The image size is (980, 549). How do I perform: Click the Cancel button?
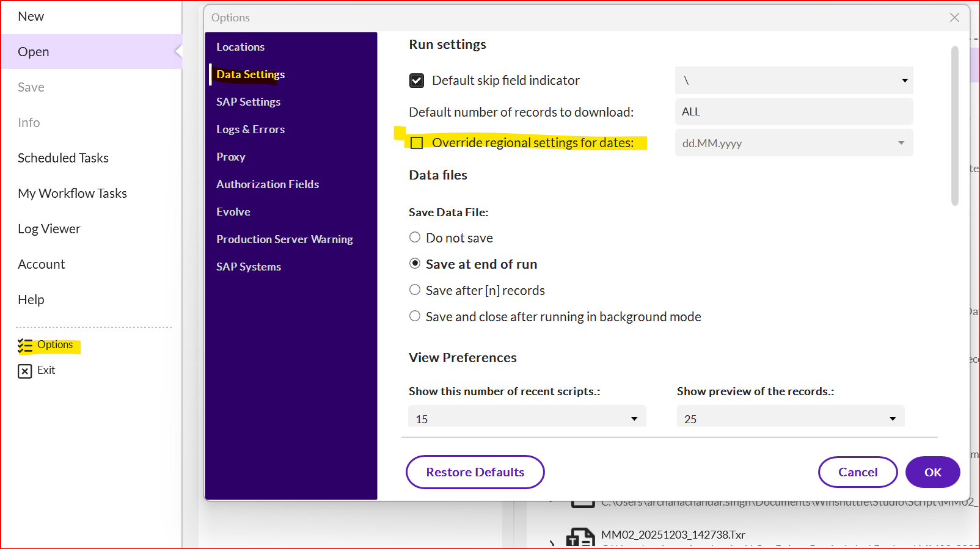point(858,472)
